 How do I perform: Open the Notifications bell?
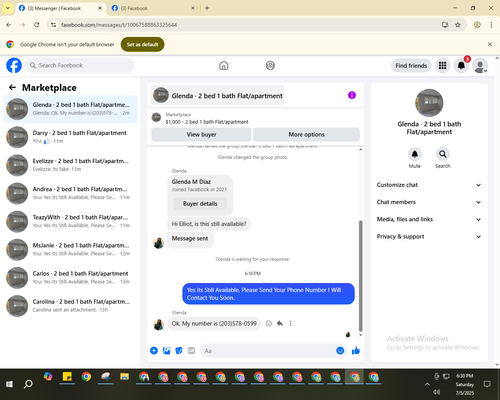point(461,65)
